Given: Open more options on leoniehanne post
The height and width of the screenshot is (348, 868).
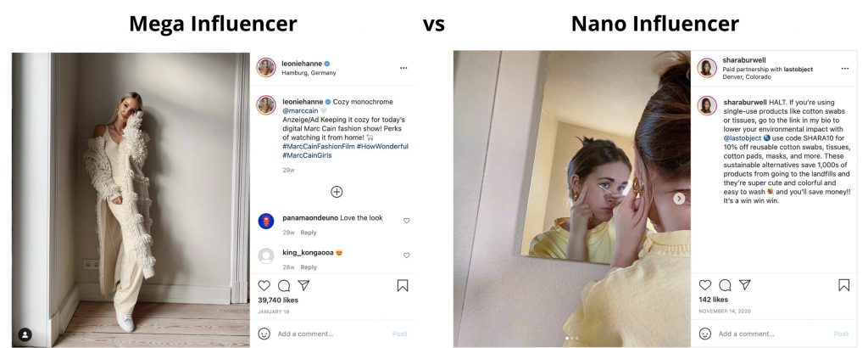Looking at the screenshot, I should point(403,68).
